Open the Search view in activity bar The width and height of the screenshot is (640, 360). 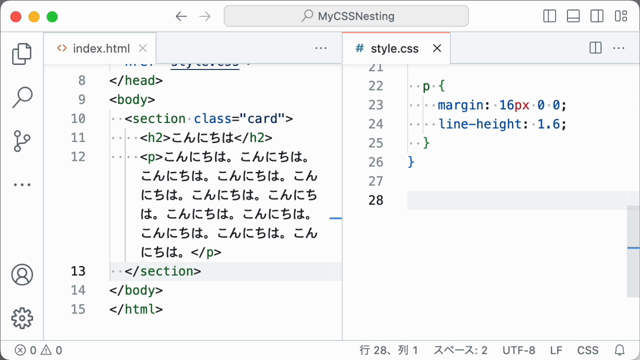click(x=22, y=97)
